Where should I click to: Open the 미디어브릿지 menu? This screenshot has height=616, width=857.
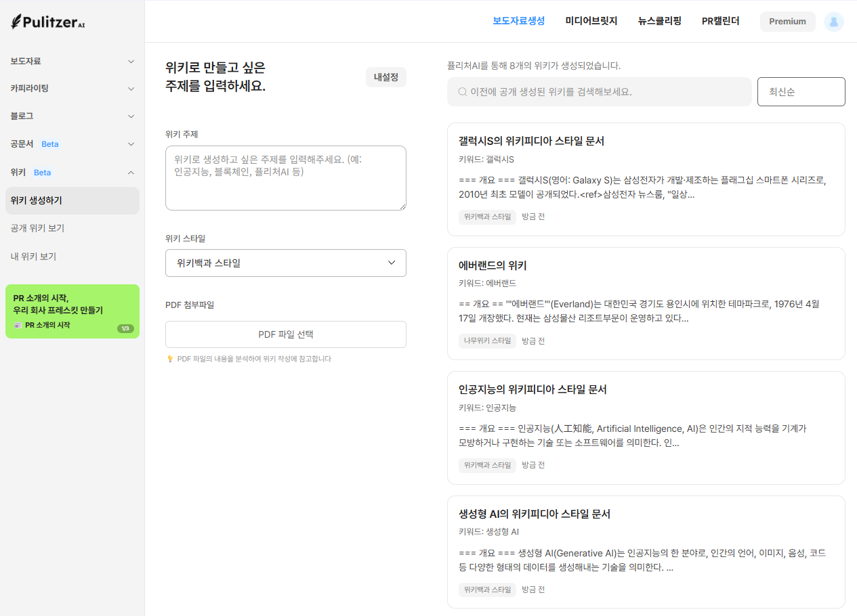click(591, 21)
